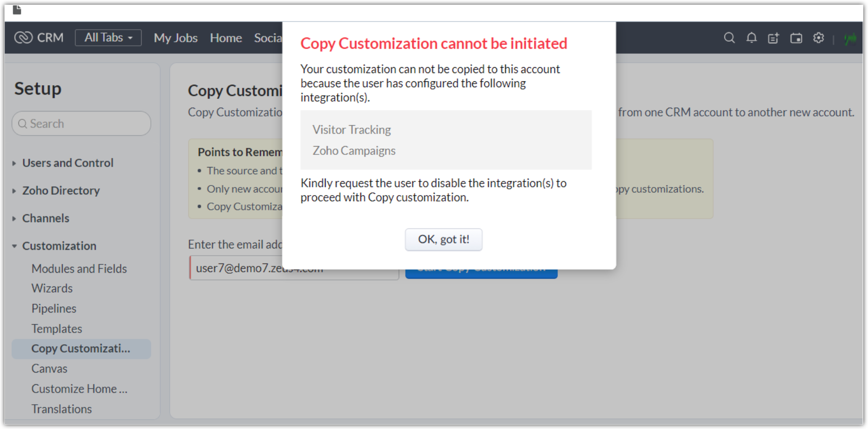The image size is (868, 429).
Task: Open the Canvas setup page
Action: 50,369
